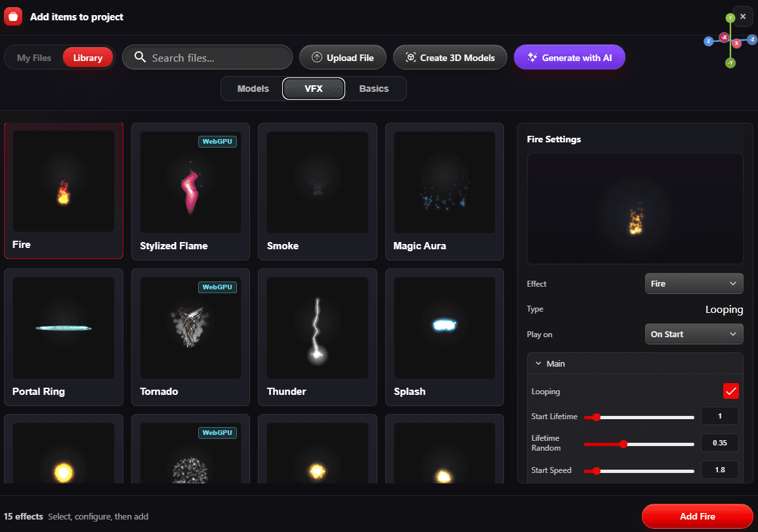The width and height of the screenshot is (758, 532).
Task: Switch to My Files
Action: (x=34, y=58)
